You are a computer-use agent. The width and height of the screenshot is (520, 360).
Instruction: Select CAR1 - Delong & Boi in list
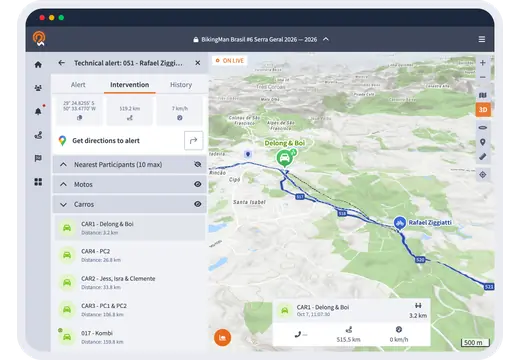click(x=130, y=228)
